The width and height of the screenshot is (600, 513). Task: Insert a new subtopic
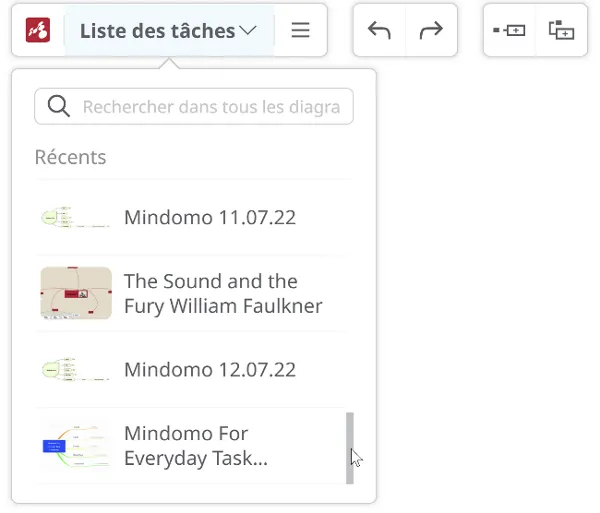coord(561,31)
